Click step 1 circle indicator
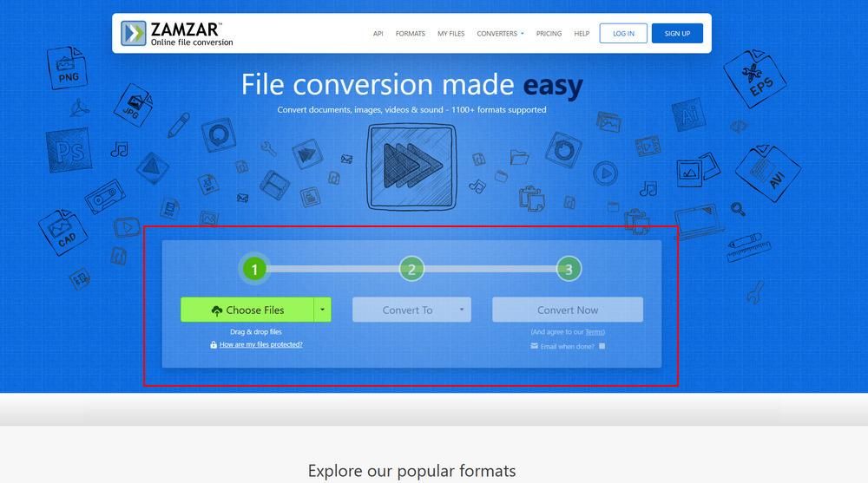Image resolution: width=868 pixels, height=483 pixels. pos(254,270)
